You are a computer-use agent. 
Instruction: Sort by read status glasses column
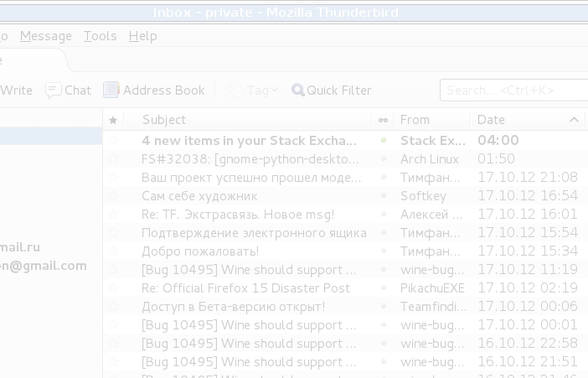[383, 120]
